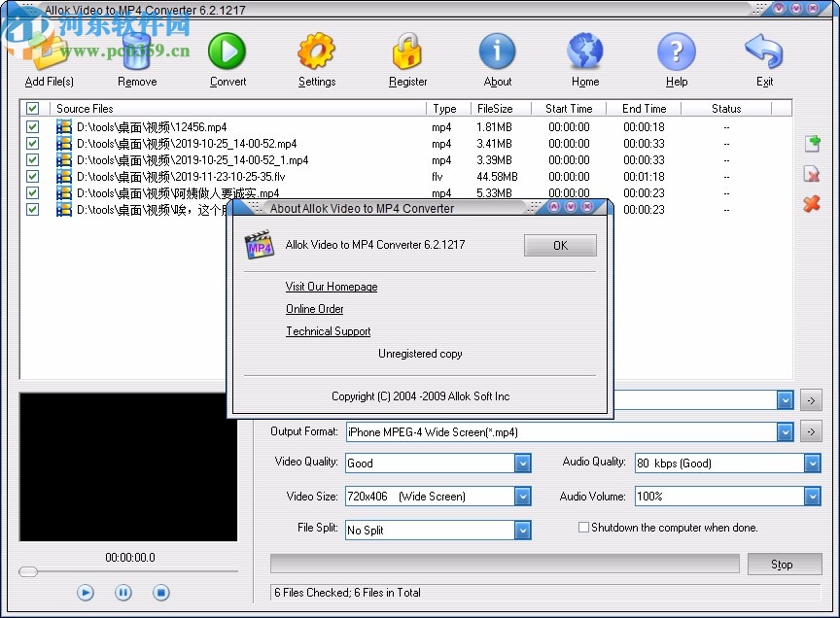840x618 pixels.
Task: Click OK in the About dialog
Action: pyautogui.click(x=560, y=245)
